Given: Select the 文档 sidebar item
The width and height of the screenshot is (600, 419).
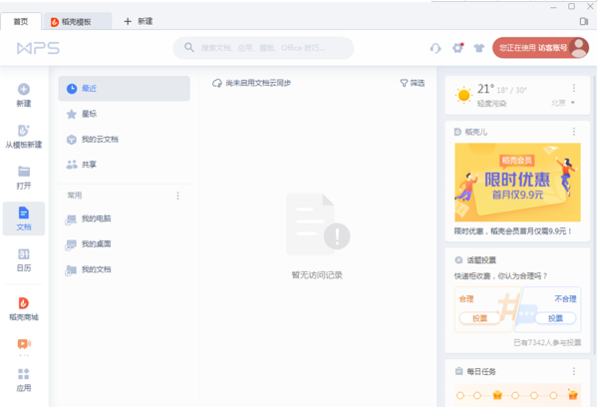Looking at the screenshot, I should click(x=24, y=218).
